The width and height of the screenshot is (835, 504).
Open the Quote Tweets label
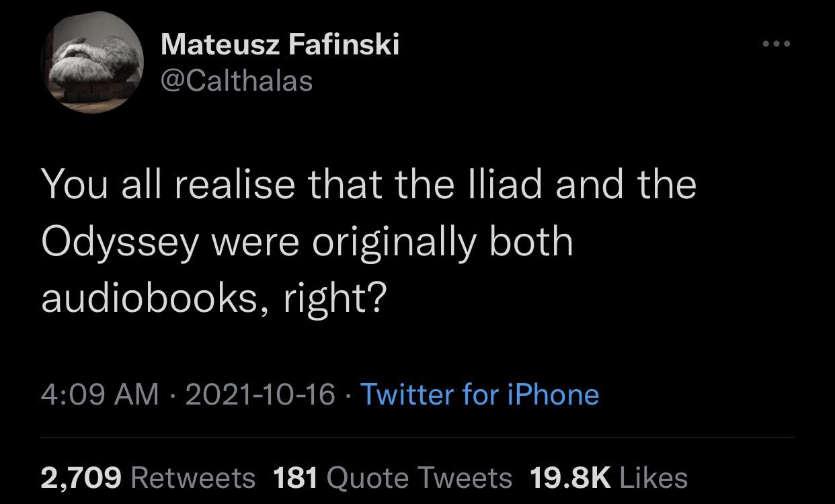[419, 478]
